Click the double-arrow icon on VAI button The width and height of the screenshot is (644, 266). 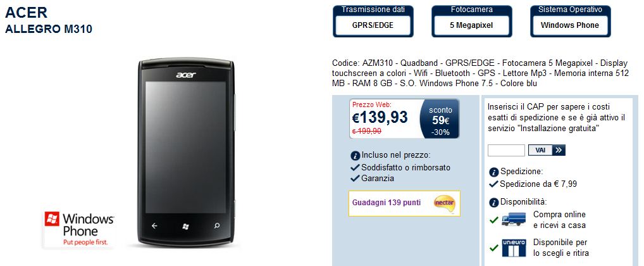pos(559,150)
